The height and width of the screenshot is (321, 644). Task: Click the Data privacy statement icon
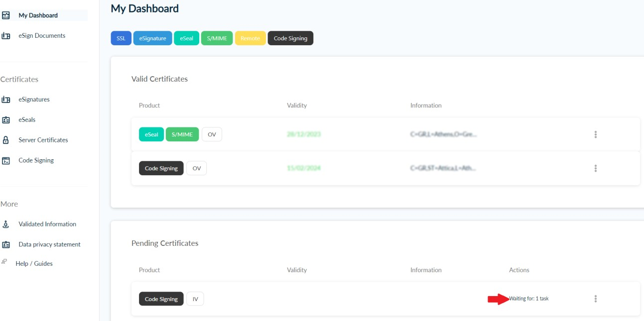coord(6,245)
